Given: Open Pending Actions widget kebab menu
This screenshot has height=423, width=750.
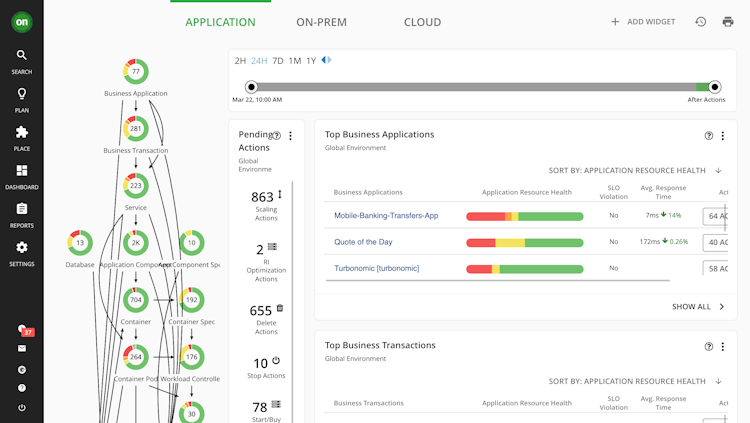Looking at the screenshot, I should pos(290,136).
